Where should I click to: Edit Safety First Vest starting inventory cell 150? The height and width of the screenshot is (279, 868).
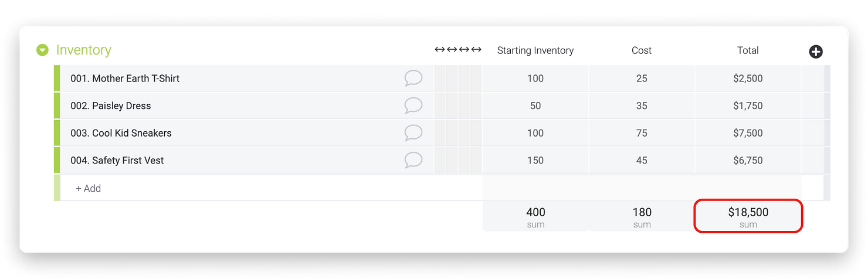(535, 160)
